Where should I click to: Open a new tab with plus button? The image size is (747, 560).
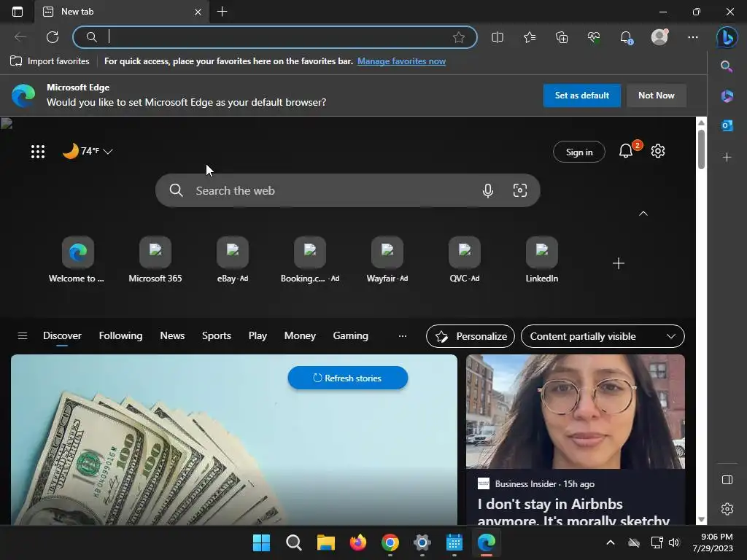click(x=222, y=12)
